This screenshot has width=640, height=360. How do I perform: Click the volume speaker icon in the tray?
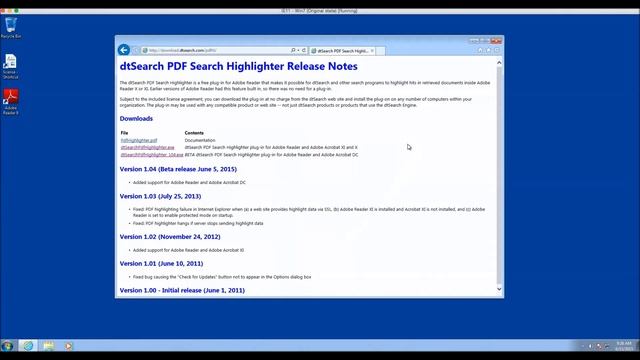coord(590,346)
